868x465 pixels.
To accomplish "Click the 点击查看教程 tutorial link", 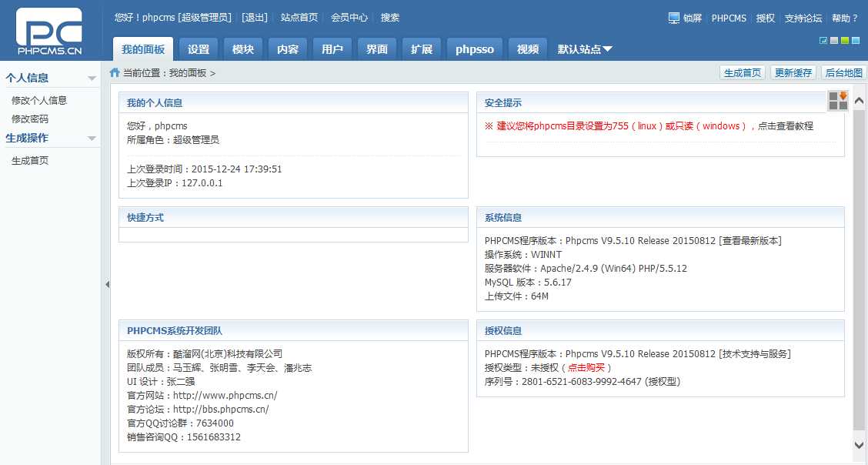I will (786, 126).
